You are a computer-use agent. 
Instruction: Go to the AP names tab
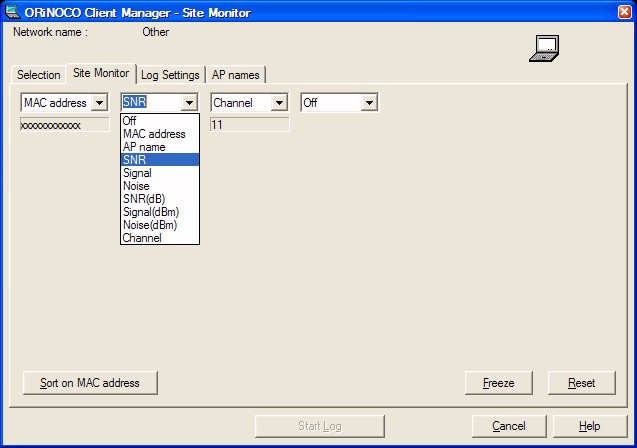point(235,75)
